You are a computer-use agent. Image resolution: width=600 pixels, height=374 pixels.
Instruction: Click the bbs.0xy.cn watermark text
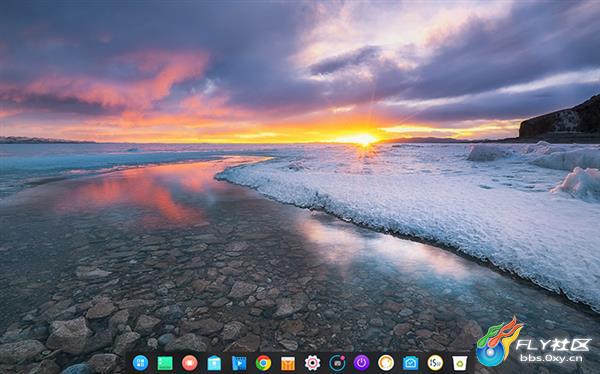551,359
